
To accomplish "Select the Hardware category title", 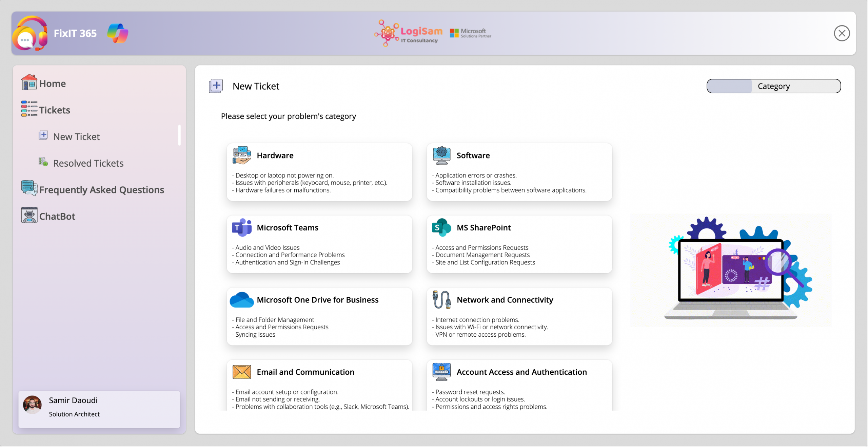I will 275,155.
